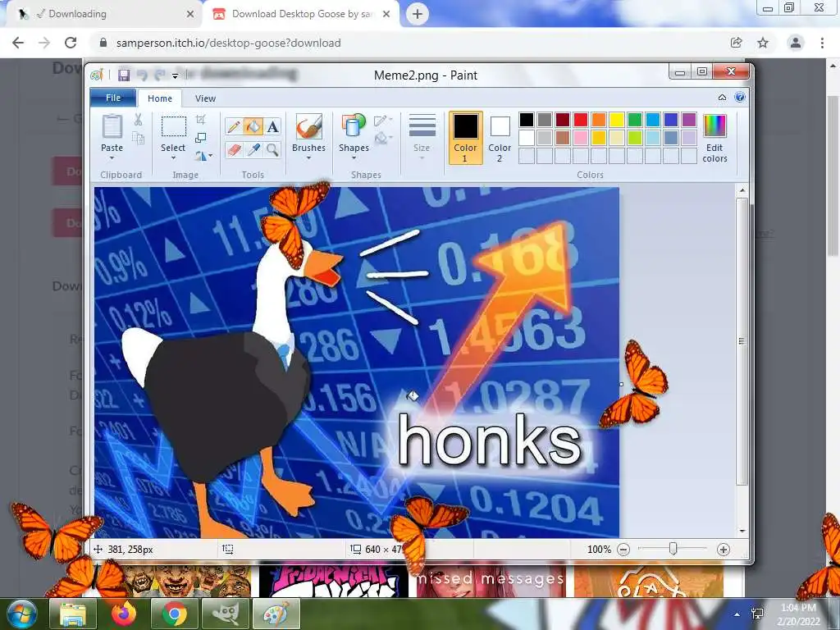Select the Pencil tool in Paint

pos(234,126)
